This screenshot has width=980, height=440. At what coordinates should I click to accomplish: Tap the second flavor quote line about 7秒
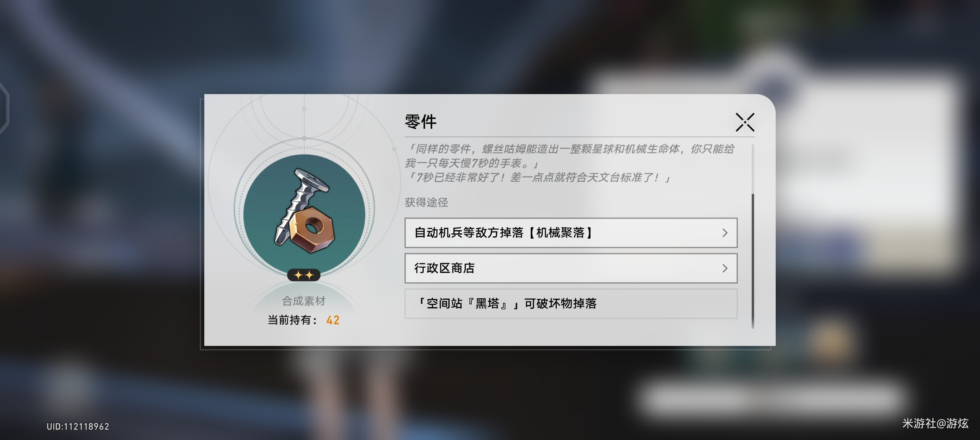coord(538,178)
